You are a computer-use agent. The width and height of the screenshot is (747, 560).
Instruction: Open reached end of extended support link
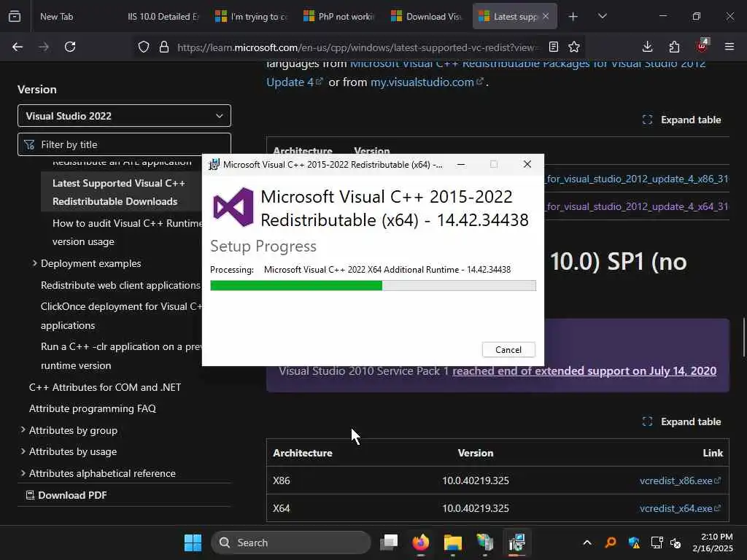pyautogui.click(x=584, y=371)
